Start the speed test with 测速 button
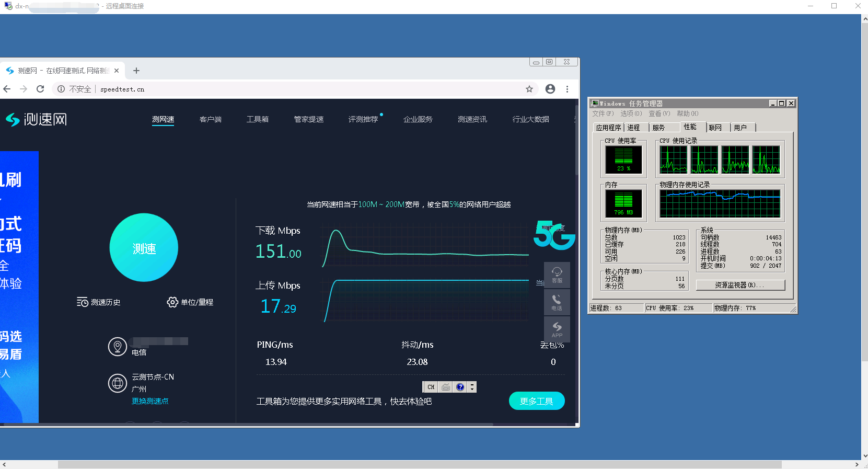This screenshot has width=868, height=469. [144, 248]
